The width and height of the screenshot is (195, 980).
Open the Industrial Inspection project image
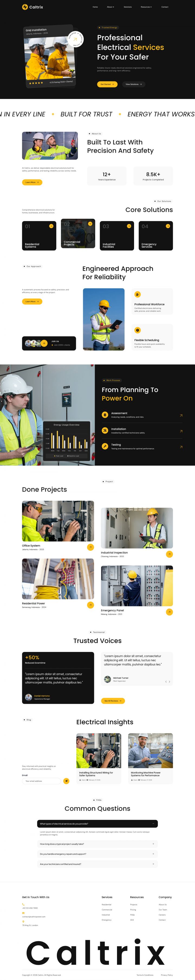pos(137,528)
